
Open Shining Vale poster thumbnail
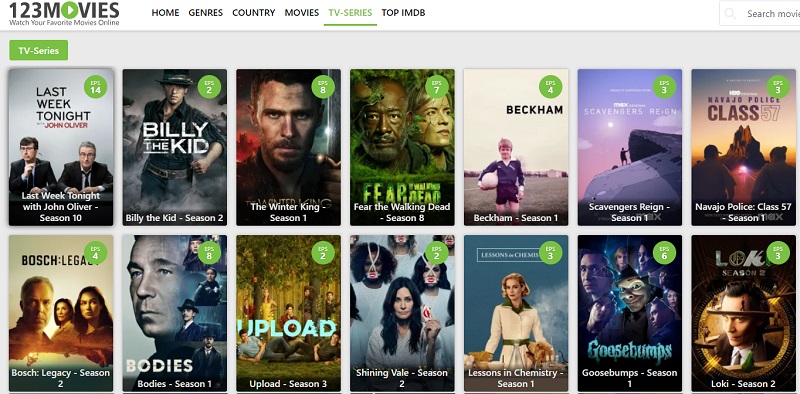coord(402,313)
